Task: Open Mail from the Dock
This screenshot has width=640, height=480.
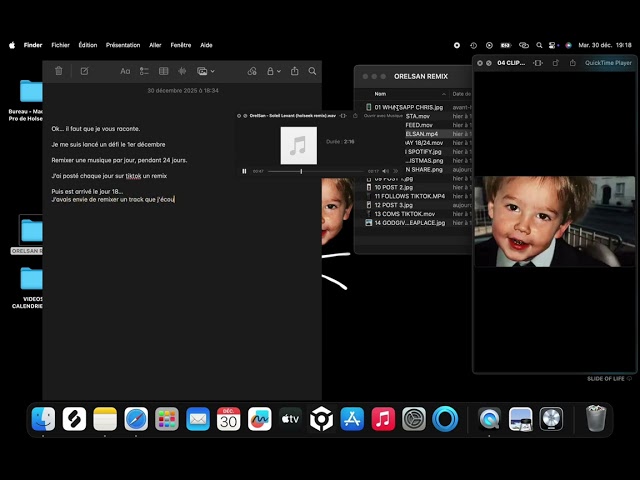Action: [x=198, y=419]
